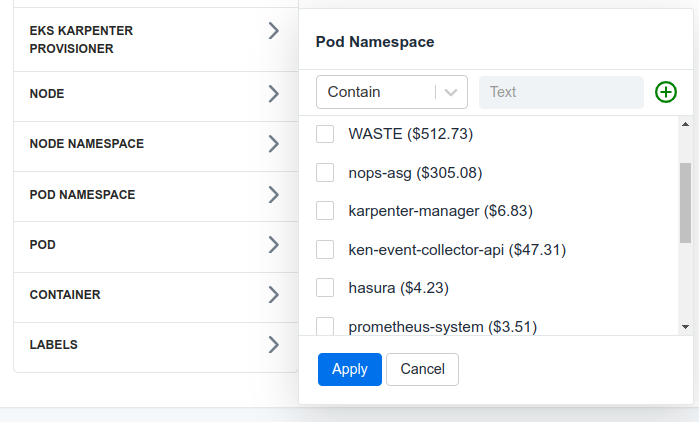The image size is (699, 422).
Task: Select the NODE NAMESPACE filter category
Action: click(x=156, y=147)
